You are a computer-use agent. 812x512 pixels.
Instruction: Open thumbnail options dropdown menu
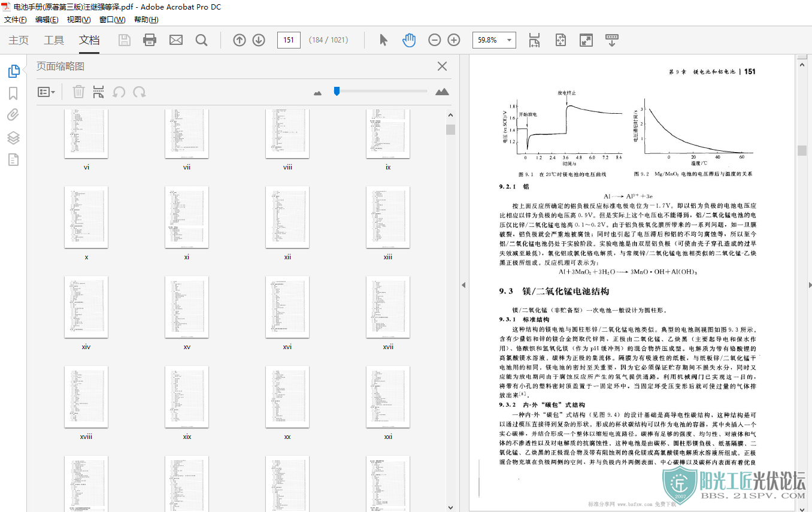point(47,92)
